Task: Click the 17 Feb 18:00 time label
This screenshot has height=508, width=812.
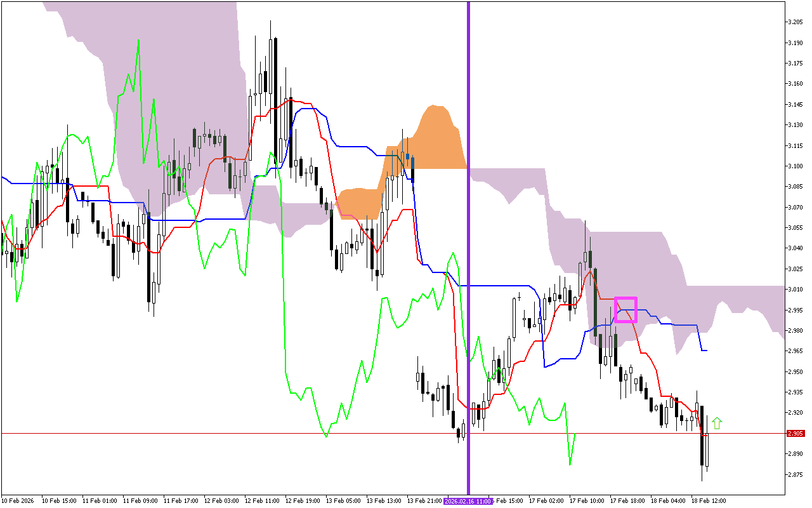Action: (627, 501)
